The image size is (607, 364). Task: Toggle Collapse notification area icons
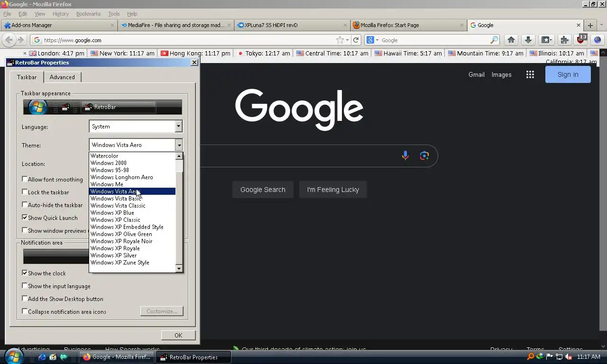tap(25, 311)
